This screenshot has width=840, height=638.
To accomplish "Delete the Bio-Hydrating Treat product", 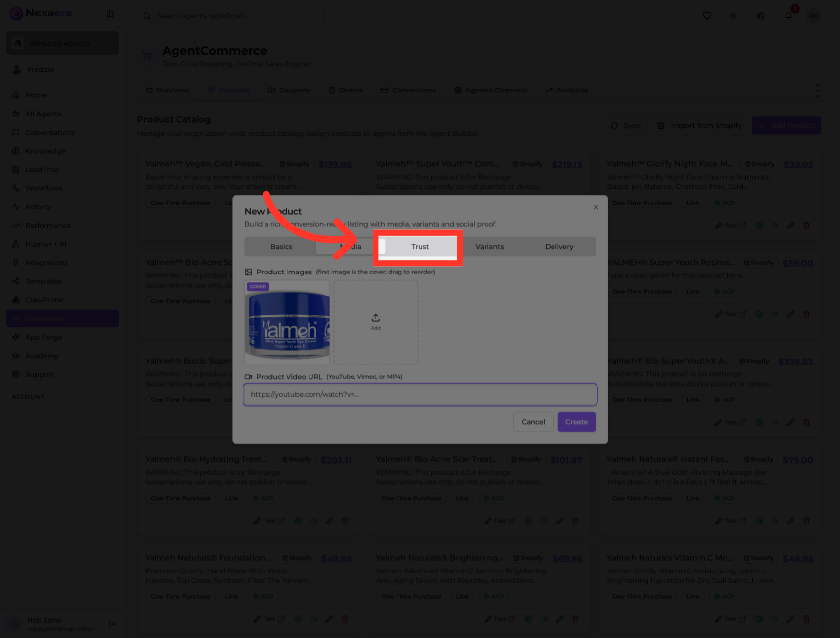I will point(345,521).
